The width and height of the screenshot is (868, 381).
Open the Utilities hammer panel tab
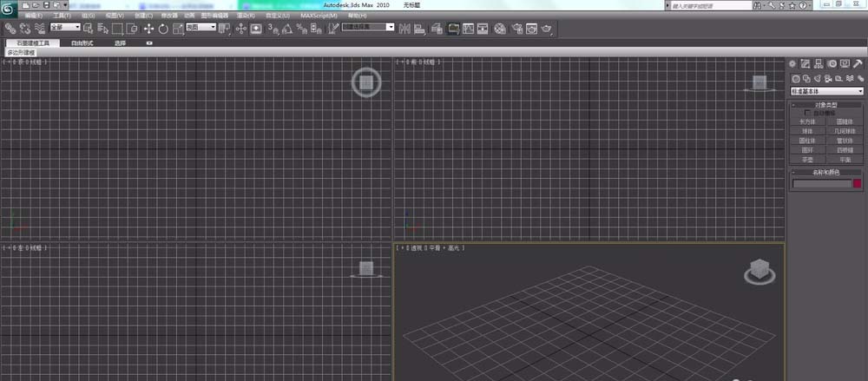858,64
